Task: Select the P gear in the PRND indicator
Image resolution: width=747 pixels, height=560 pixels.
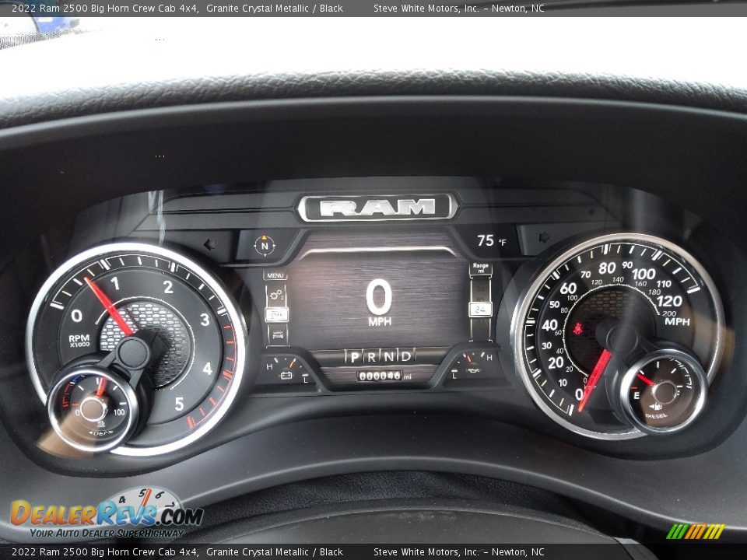Action: (x=354, y=355)
